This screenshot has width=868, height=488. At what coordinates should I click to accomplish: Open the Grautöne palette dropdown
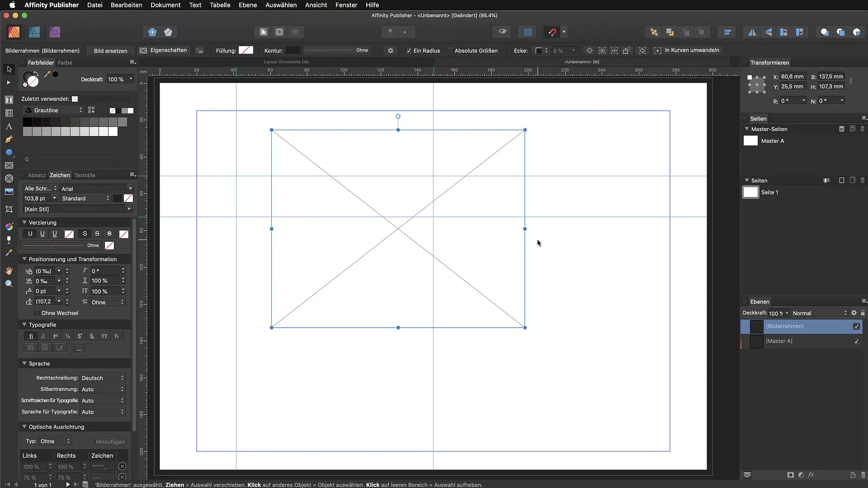tap(53, 110)
